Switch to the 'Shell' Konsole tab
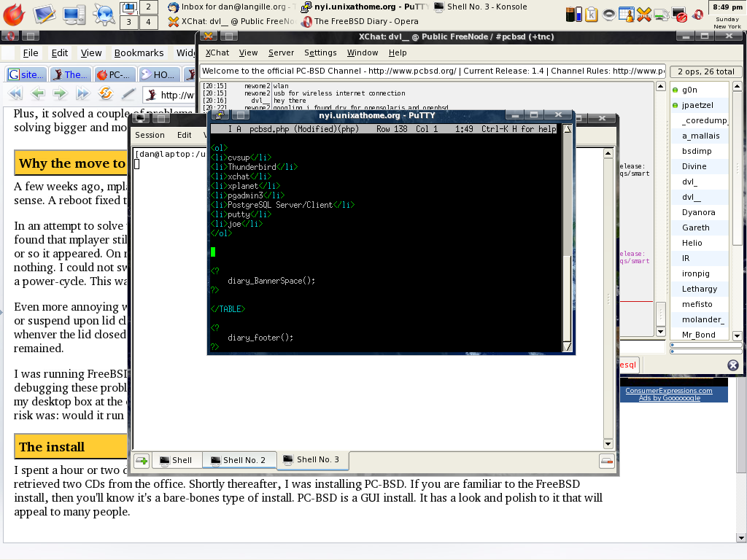The width and height of the screenshot is (747, 560). pyautogui.click(x=177, y=460)
